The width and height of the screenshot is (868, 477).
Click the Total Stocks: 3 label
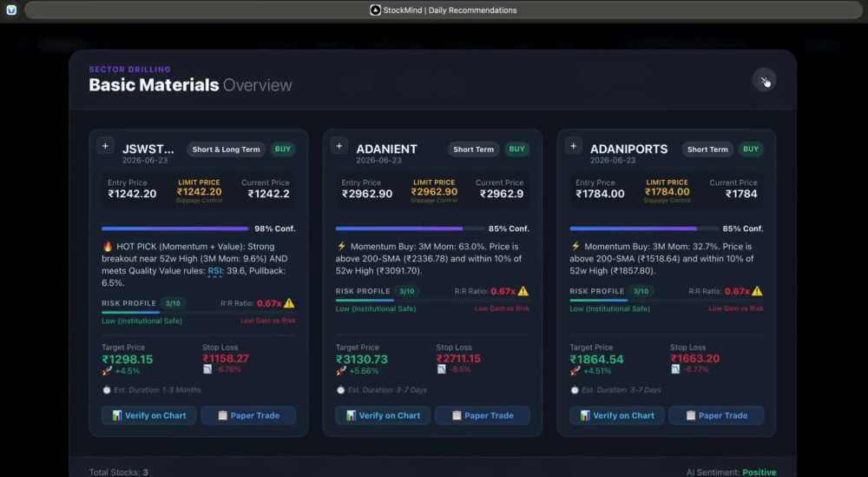click(x=118, y=472)
